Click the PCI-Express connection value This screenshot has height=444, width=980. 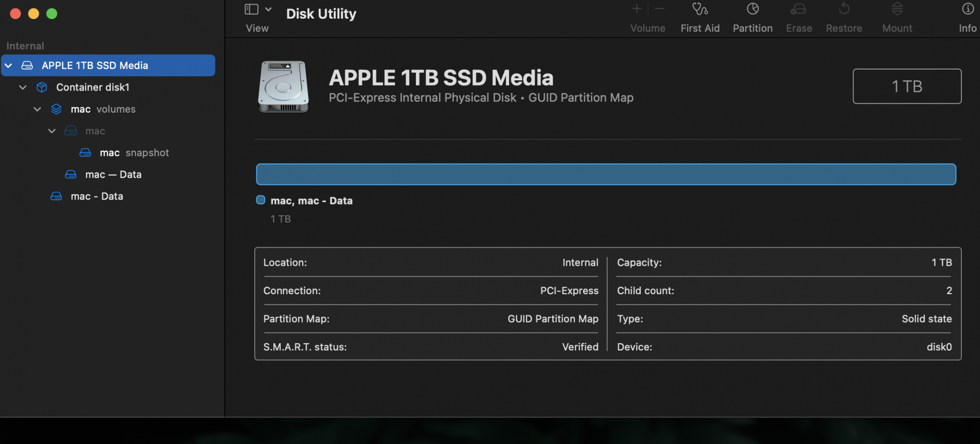(569, 291)
